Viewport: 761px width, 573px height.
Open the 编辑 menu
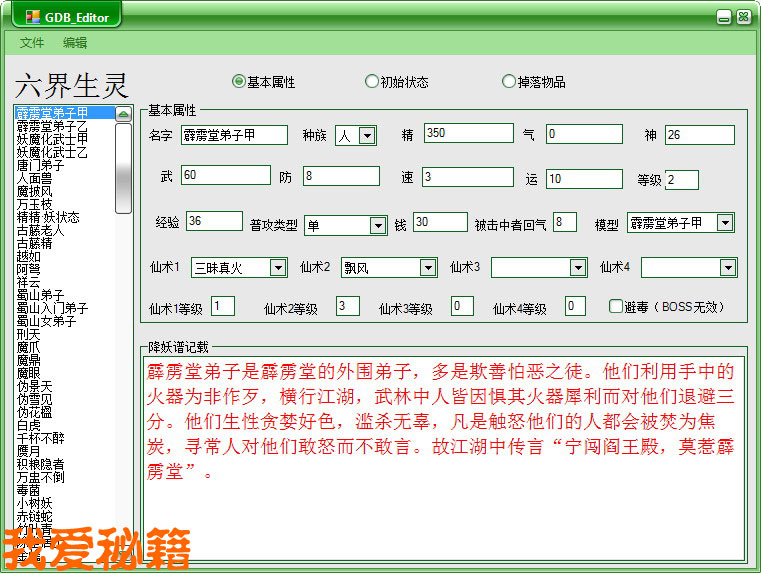click(x=75, y=43)
